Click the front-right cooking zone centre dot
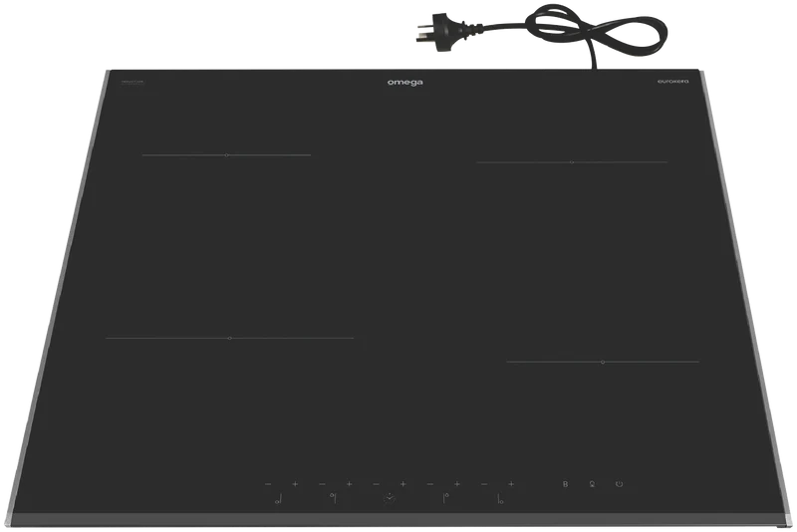797x532 pixels. pyautogui.click(x=603, y=362)
